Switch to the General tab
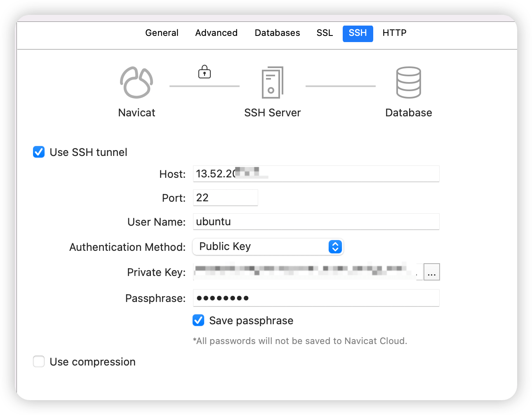This screenshot has height=415, width=532. [x=162, y=33]
